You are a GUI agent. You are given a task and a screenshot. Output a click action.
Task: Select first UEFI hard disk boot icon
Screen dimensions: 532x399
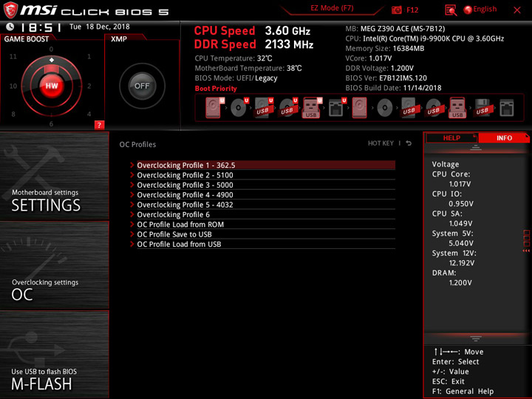pyautogui.click(x=215, y=108)
